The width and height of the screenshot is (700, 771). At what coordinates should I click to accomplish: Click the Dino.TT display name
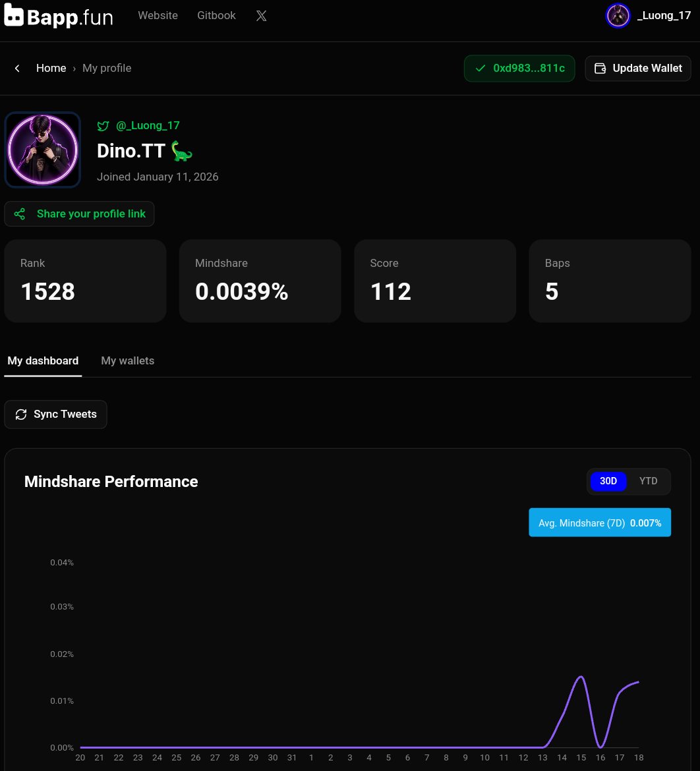(131, 151)
